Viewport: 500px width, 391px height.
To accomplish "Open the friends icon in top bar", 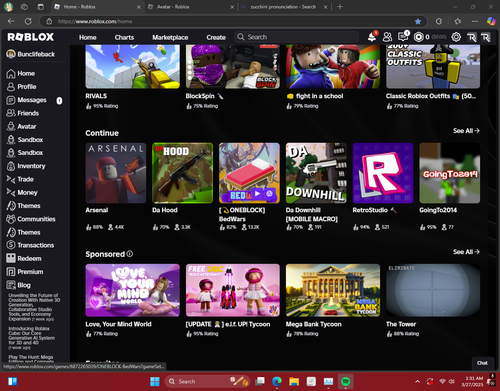I will pos(387,37).
